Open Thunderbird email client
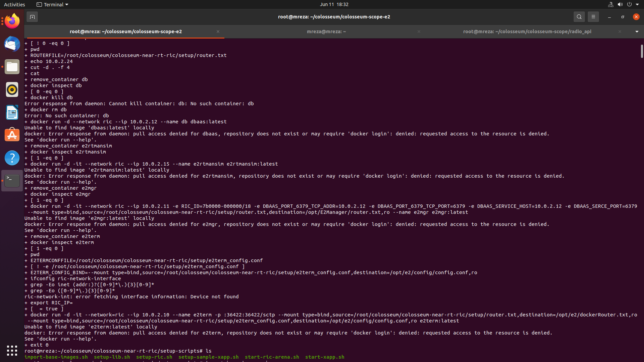This screenshot has width=644, height=362. coord(12,44)
